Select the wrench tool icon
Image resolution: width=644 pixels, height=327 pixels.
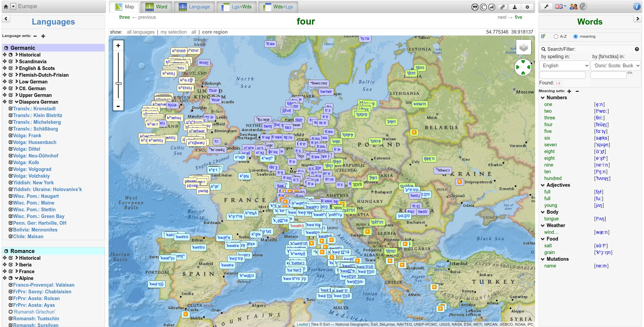click(x=546, y=6)
